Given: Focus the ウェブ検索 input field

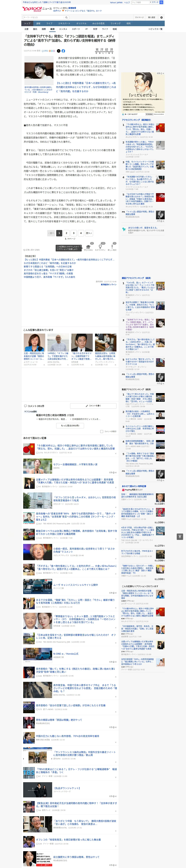Looking at the screenshot, I should coord(140,2).
